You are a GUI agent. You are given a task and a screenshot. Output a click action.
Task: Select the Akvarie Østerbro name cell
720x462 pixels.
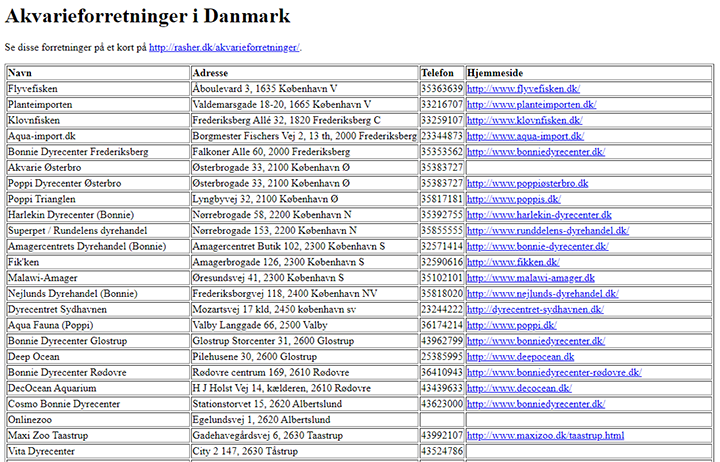click(x=98, y=168)
